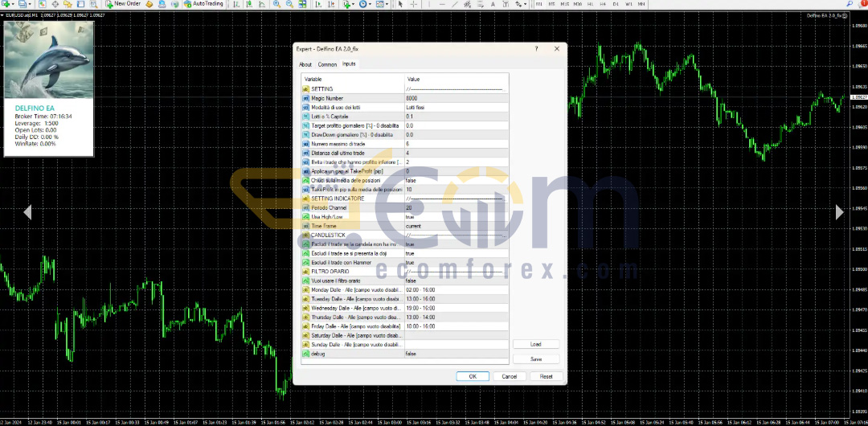
Task: Switch to H4 timeframe
Action: [603, 4]
